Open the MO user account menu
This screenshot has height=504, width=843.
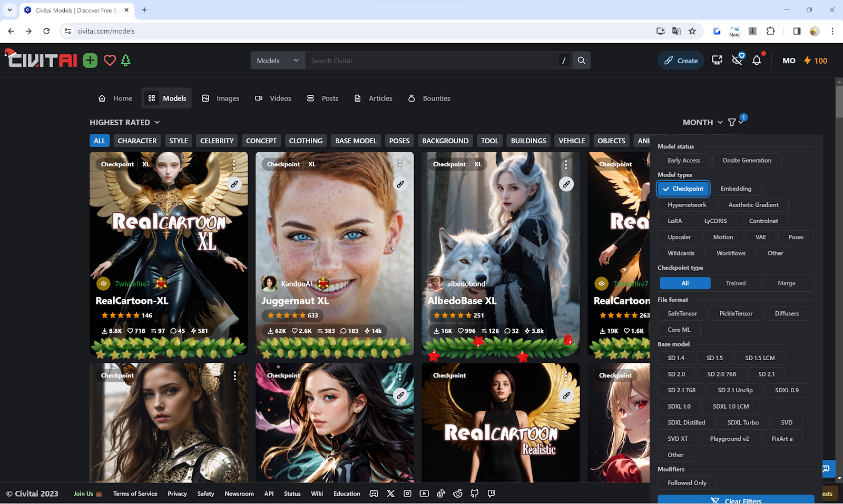[789, 61]
